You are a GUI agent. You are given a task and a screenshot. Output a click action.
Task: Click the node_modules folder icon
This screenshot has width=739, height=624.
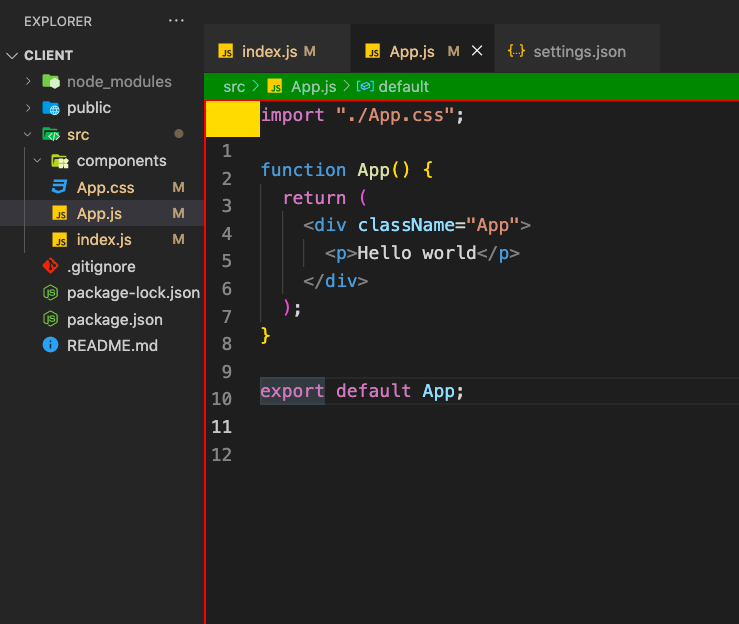(x=51, y=82)
